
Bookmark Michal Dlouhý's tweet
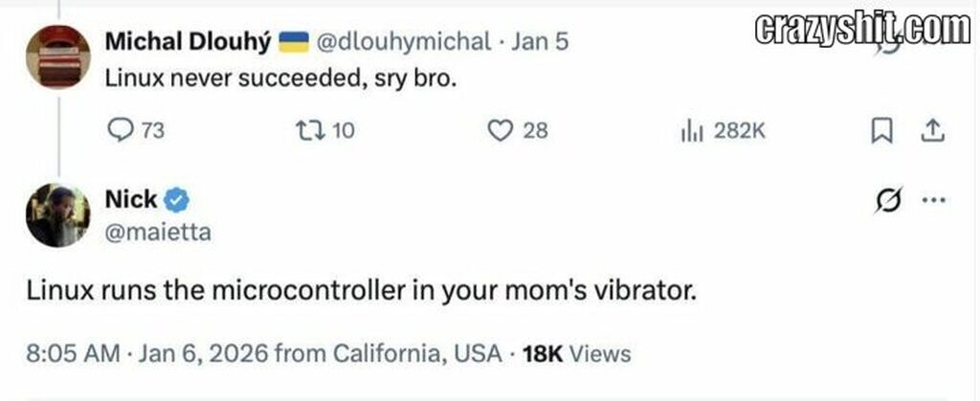click(880, 130)
